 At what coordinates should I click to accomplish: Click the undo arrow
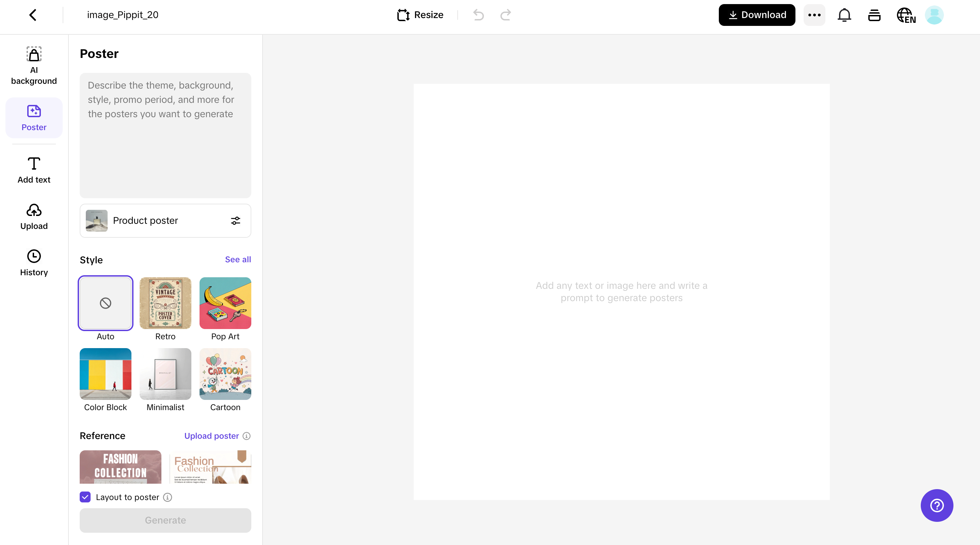click(x=478, y=15)
